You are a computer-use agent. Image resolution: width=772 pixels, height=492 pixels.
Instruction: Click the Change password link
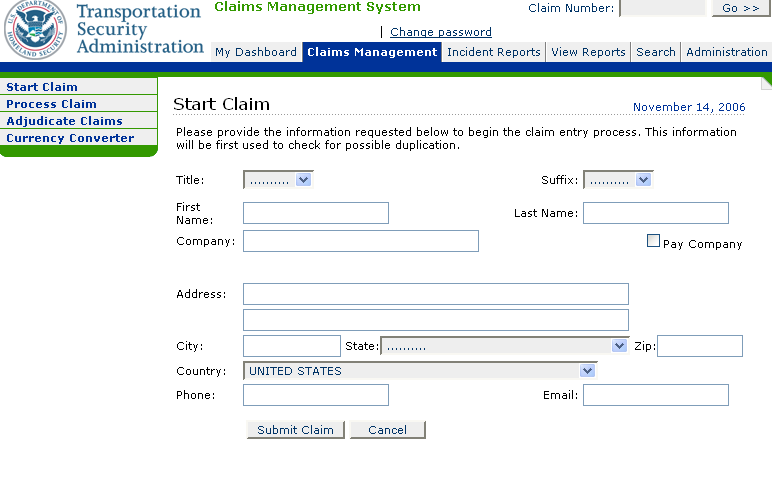(x=441, y=32)
